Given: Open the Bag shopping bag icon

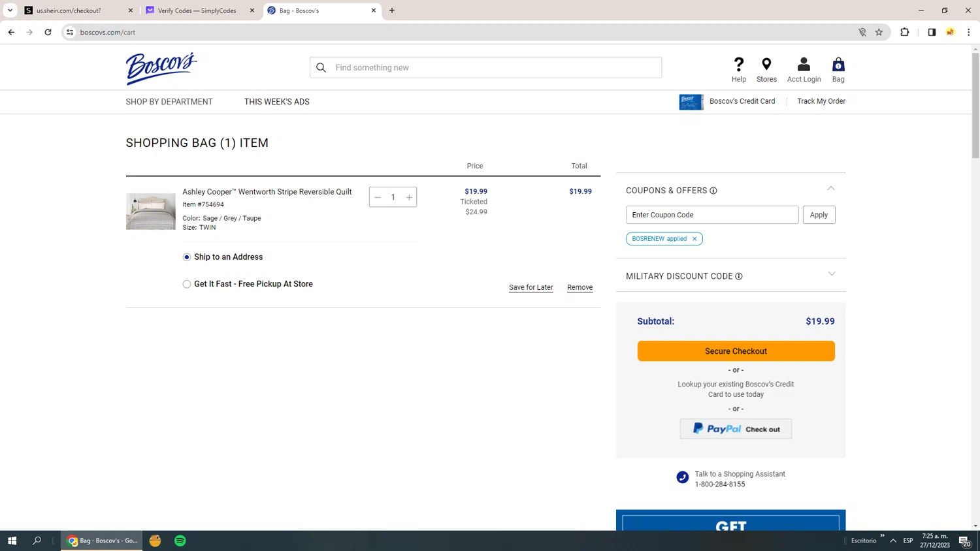Looking at the screenshot, I should (838, 64).
